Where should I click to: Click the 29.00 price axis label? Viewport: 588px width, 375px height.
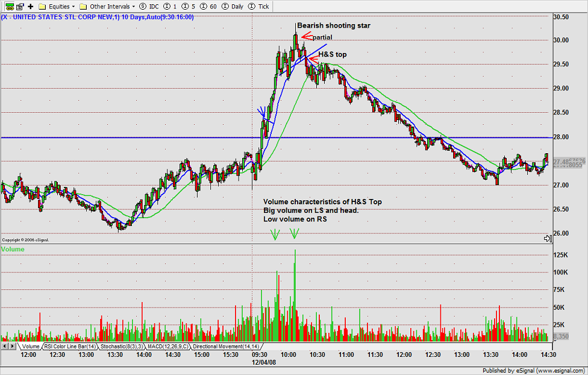point(561,88)
